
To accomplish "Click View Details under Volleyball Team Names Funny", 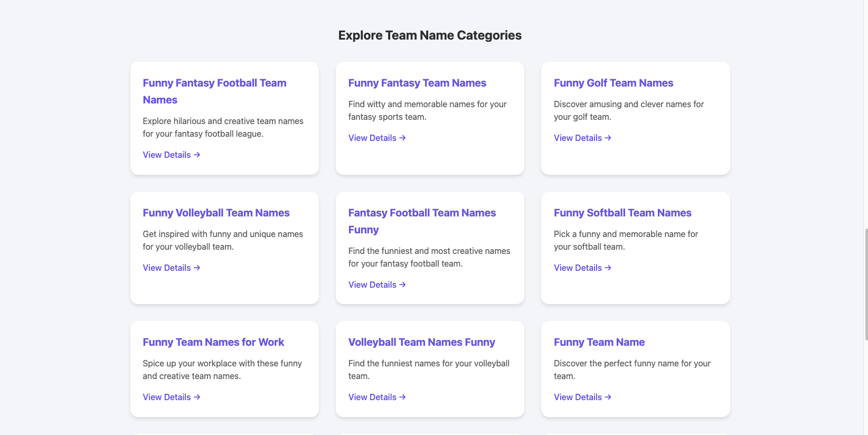I will [x=377, y=397].
